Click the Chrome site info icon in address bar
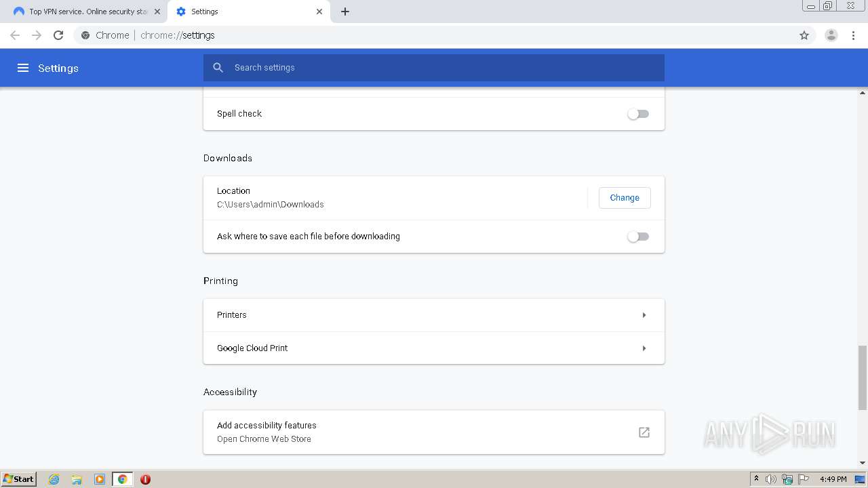Viewport: 868px width, 488px height. tap(85, 35)
